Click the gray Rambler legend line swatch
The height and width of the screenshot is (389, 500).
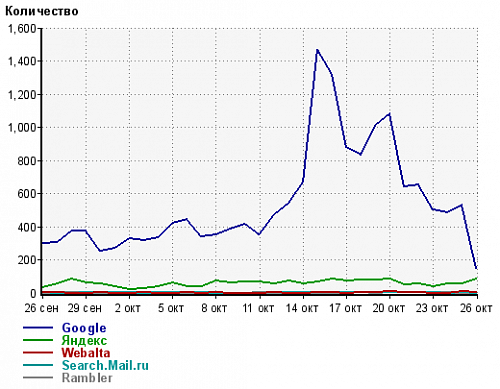tap(38, 378)
